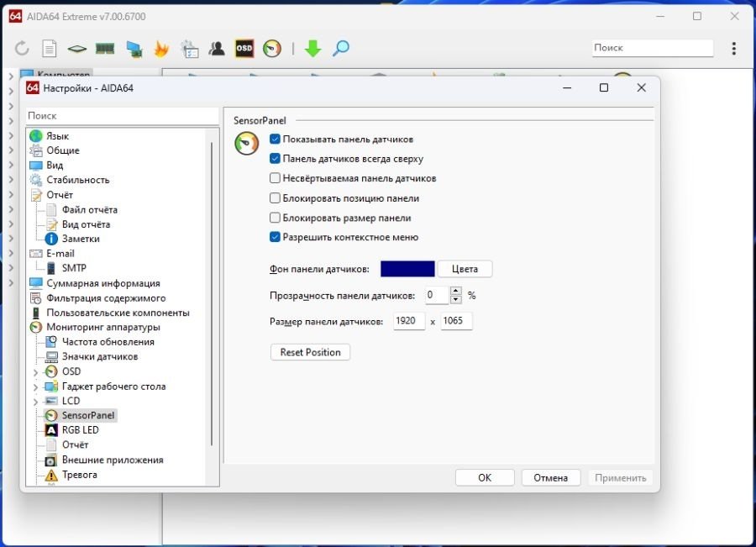Expand Гаджет рабочего стола node
The width and height of the screenshot is (756, 547).
coord(35,387)
